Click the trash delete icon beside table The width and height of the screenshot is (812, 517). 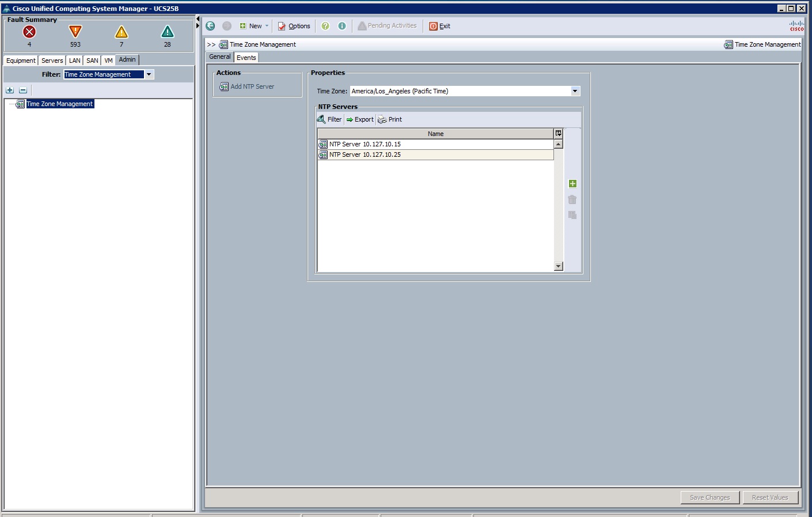572,199
